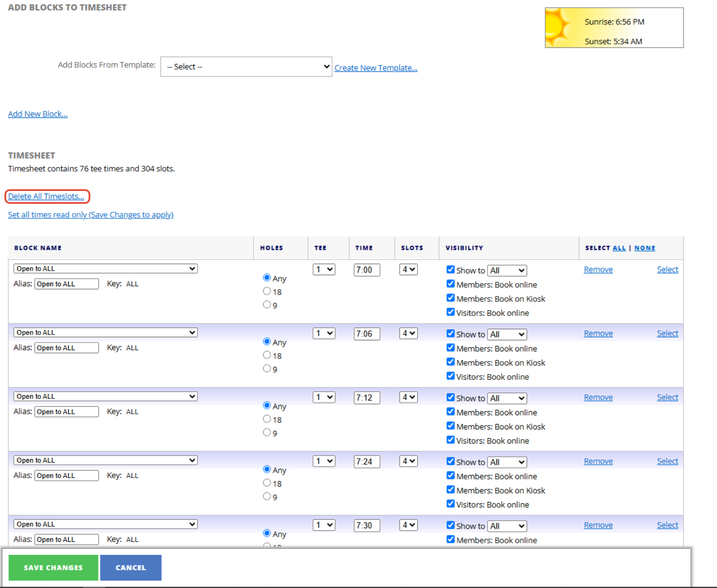Open the Add New Block link
717x588 pixels.
point(38,114)
